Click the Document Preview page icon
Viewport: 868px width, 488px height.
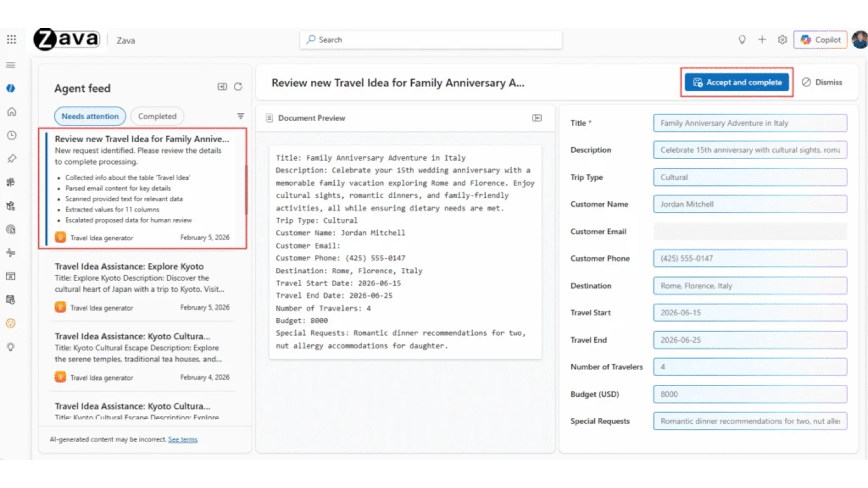269,118
